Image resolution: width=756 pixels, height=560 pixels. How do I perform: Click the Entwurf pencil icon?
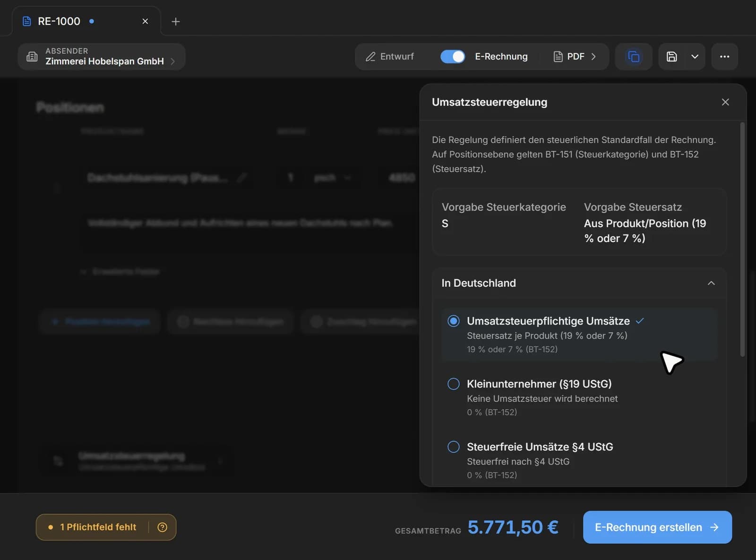pyautogui.click(x=371, y=57)
